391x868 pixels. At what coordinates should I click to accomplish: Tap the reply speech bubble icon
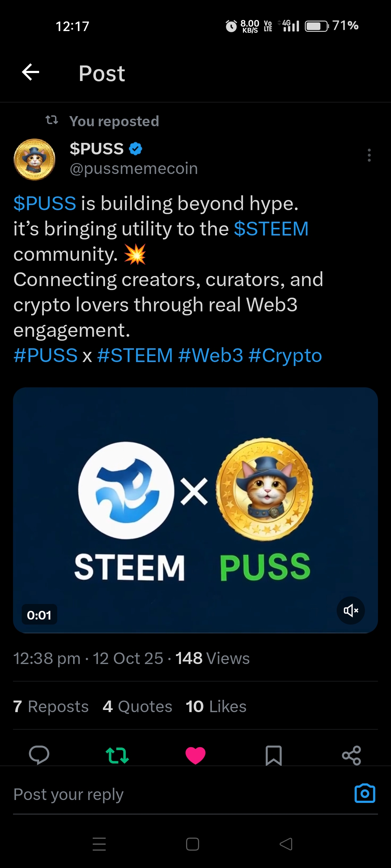point(39,755)
